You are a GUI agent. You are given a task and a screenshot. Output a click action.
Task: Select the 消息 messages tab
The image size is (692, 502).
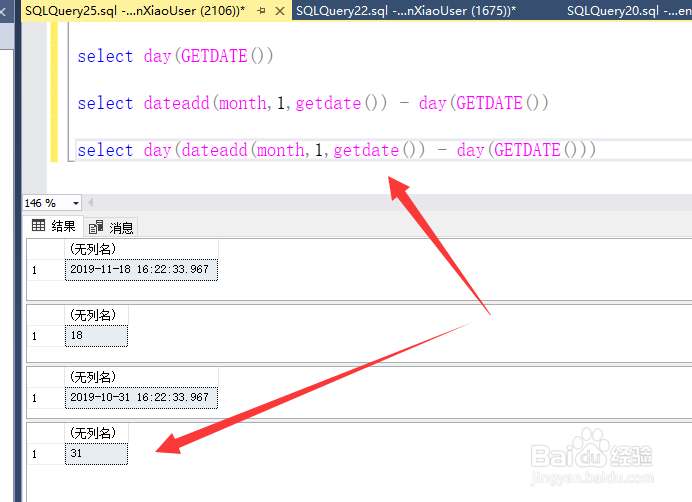click(111, 227)
